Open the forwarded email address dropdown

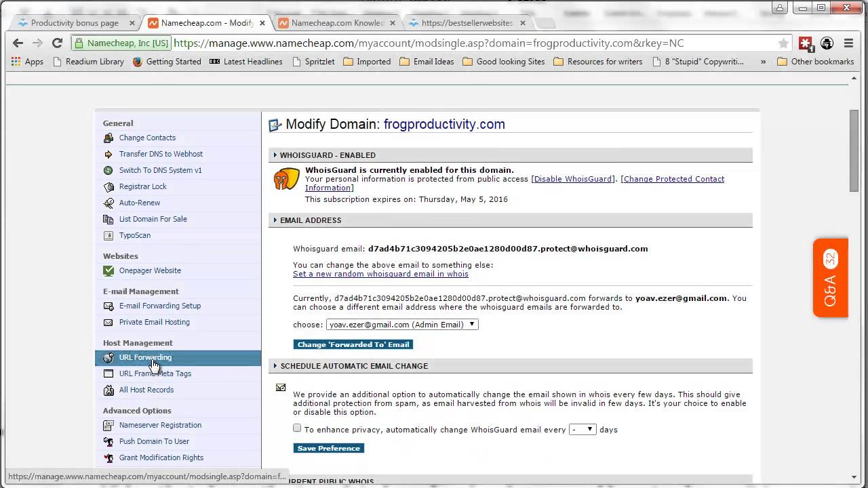(x=402, y=325)
